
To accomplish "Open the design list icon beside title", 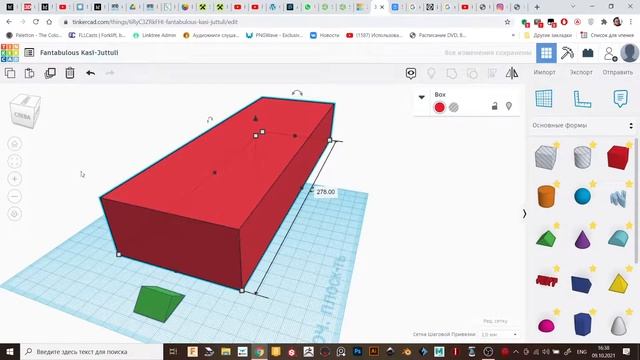I will 29,53.
